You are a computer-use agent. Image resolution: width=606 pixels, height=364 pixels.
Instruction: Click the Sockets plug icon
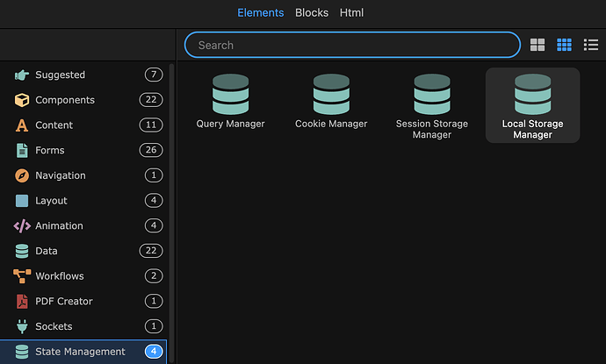tap(22, 326)
